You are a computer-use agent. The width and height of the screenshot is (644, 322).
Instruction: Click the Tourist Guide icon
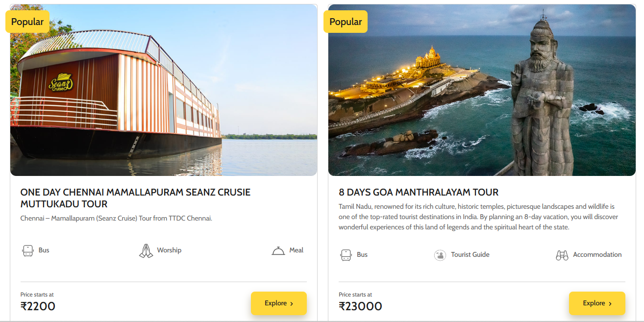click(x=440, y=255)
